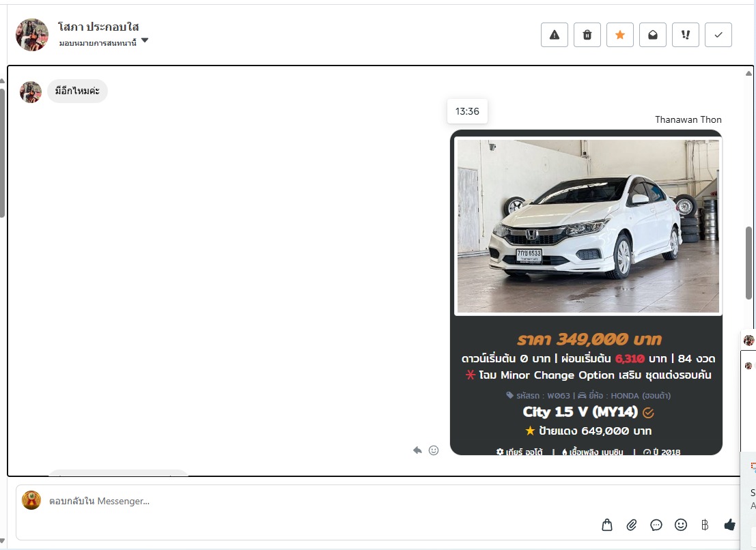Viewport: 756px width, 550px height.
Task: Delete the conversation with trash icon
Action: tap(587, 35)
